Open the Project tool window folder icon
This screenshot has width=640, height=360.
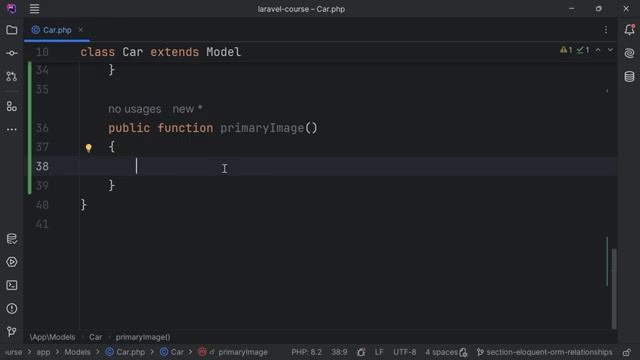(x=11, y=30)
